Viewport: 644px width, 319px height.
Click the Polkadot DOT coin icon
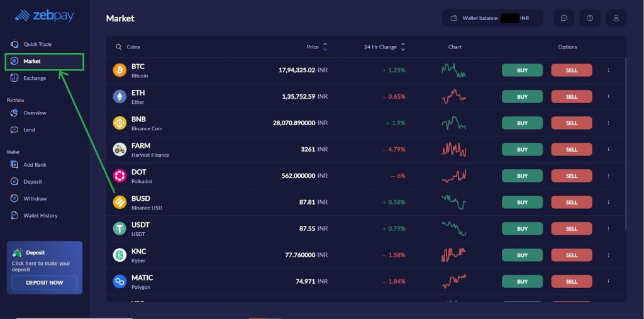click(119, 176)
